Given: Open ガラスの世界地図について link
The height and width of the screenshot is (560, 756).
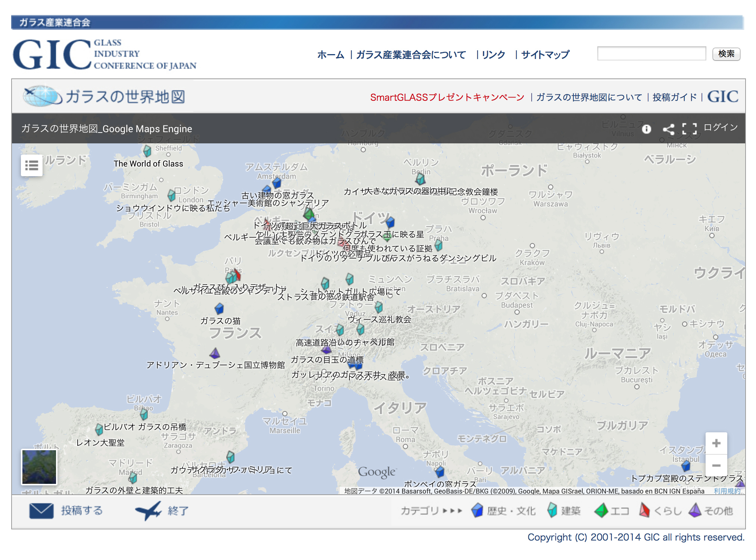Looking at the screenshot, I should pyautogui.click(x=589, y=97).
